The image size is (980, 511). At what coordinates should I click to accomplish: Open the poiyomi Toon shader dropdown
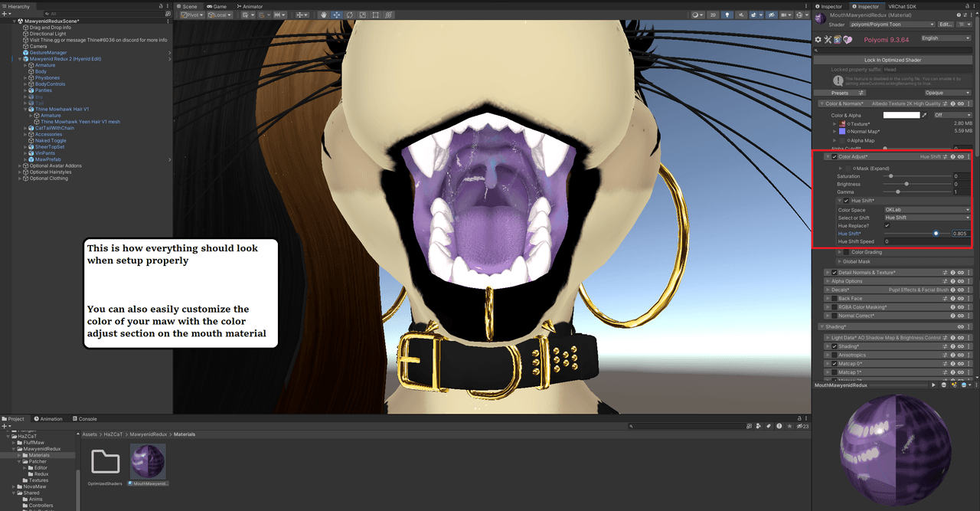coord(881,25)
